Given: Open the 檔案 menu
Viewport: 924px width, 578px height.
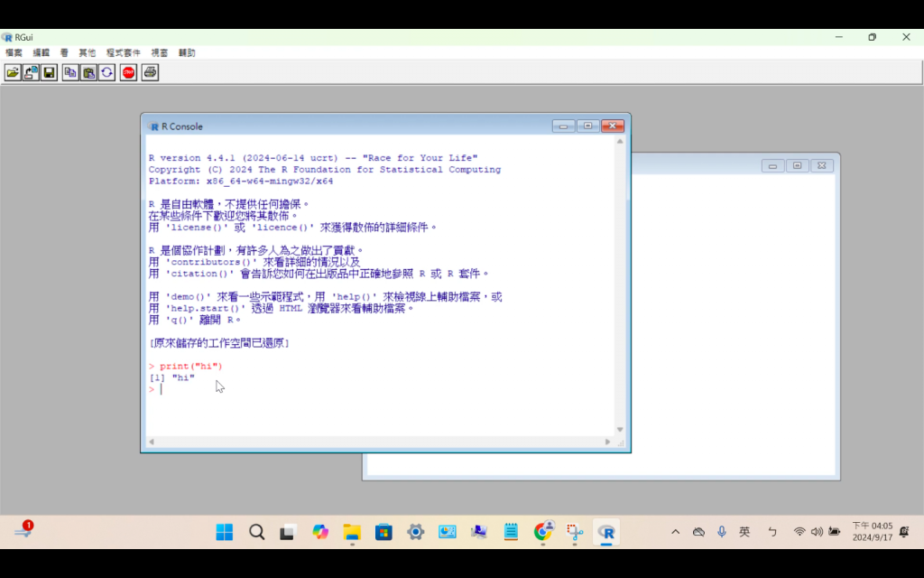Looking at the screenshot, I should (14, 52).
